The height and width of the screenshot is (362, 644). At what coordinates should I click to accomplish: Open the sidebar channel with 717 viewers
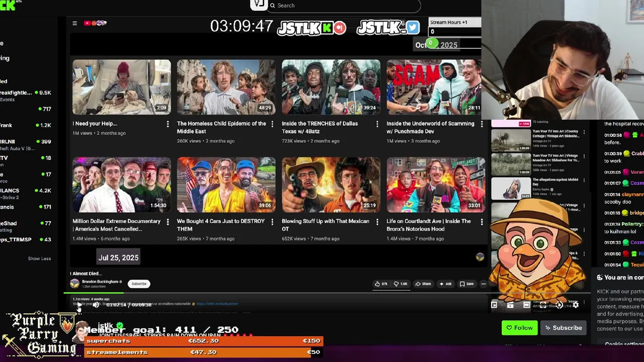click(x=26, y=109)
